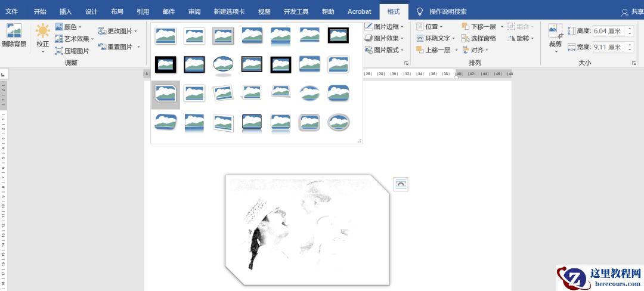
Task: Select the sketch picture in the document
Action: click(307, 230)
